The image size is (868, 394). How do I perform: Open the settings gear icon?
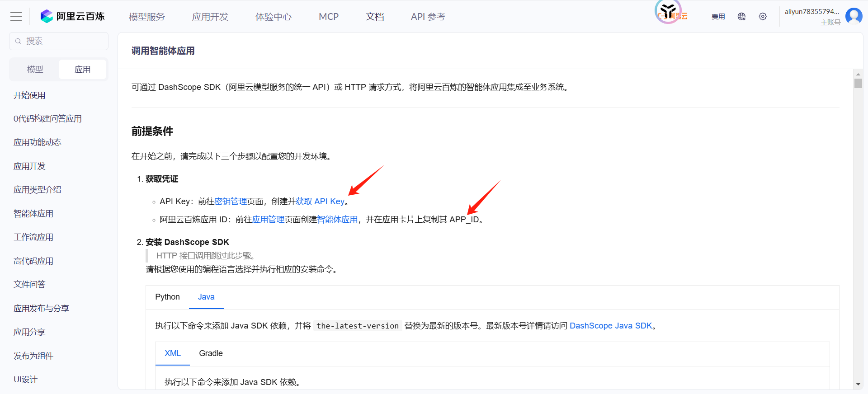[x=763, y=17]
